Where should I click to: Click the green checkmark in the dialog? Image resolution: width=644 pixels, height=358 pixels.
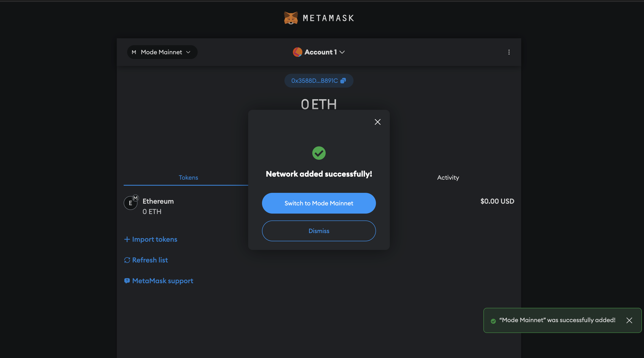click(319, 153)
